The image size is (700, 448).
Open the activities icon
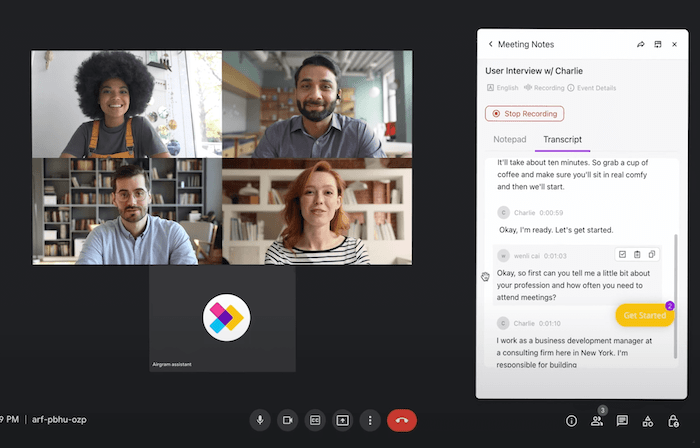point(647,421)
